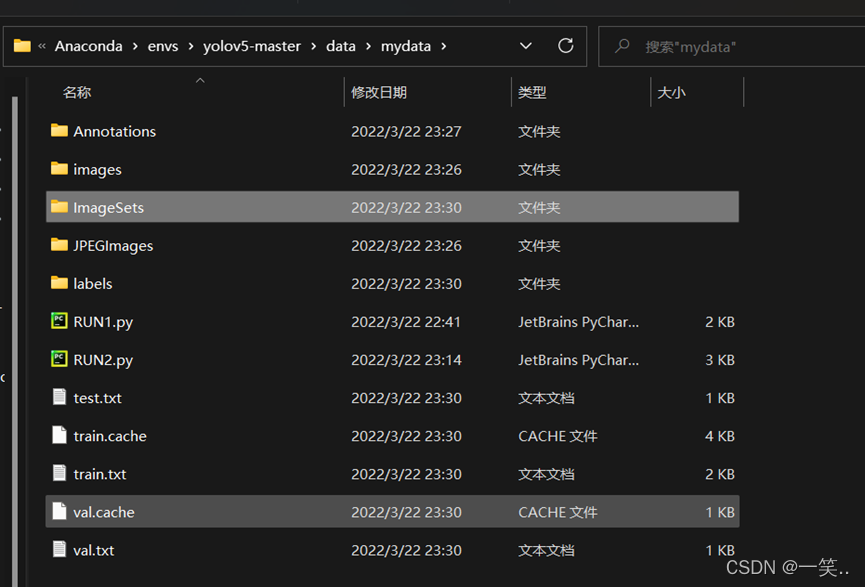
Task: Select the JPEGImages folder icon
Action: [x=59, y=245]
